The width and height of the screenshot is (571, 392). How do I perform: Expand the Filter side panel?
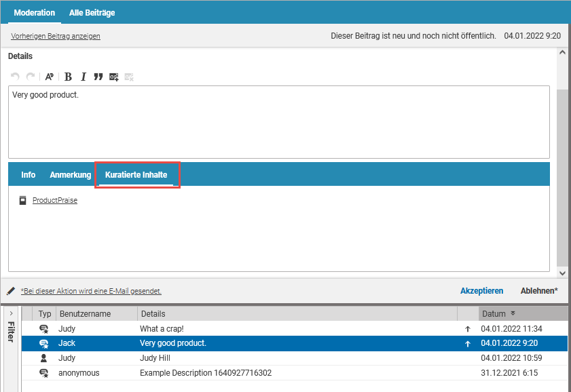pyautogui.click(x=11, y=313)
